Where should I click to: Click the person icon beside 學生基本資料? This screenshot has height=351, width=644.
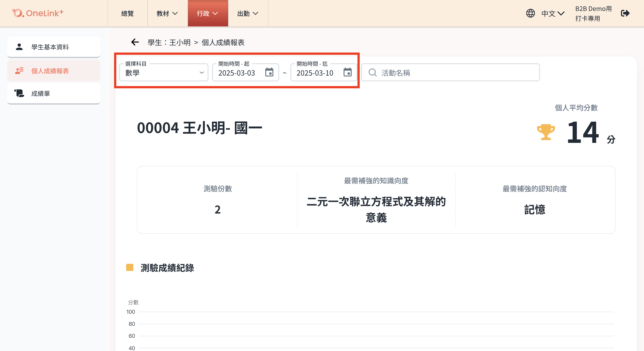click(19, 47)
